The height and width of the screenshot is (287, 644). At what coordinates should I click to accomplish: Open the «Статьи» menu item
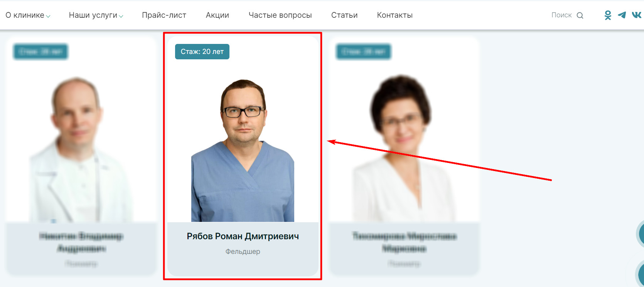(344, 15)
